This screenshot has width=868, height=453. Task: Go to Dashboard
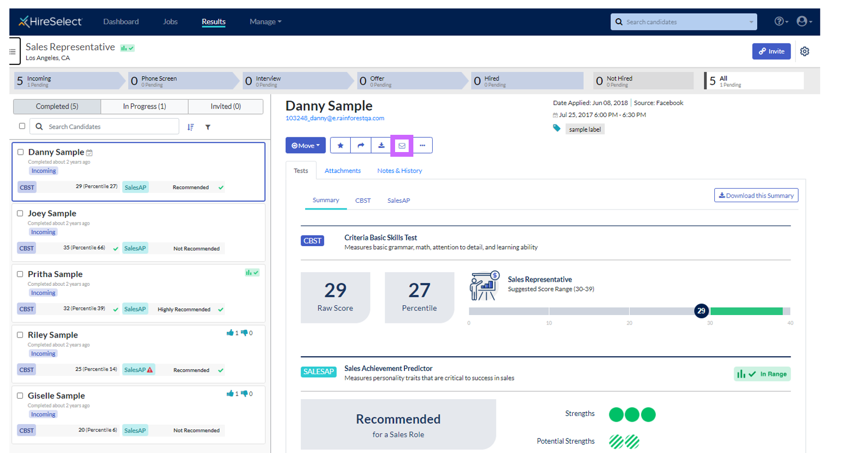point(121,22)
